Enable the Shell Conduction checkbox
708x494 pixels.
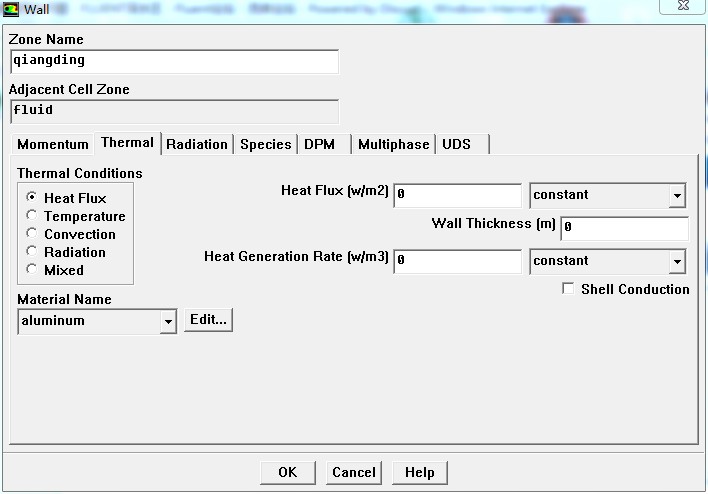tap(569, 289)
